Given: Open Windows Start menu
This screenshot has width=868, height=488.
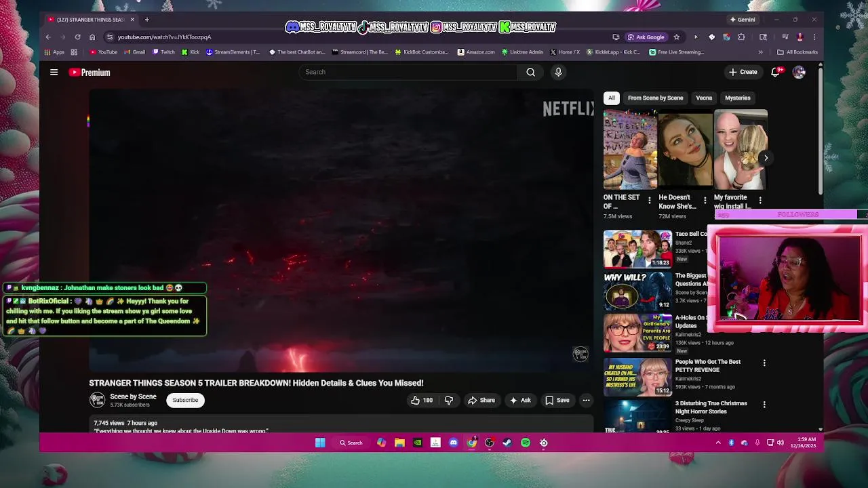Looking at the screenshot, I should (x=320, y=443).
